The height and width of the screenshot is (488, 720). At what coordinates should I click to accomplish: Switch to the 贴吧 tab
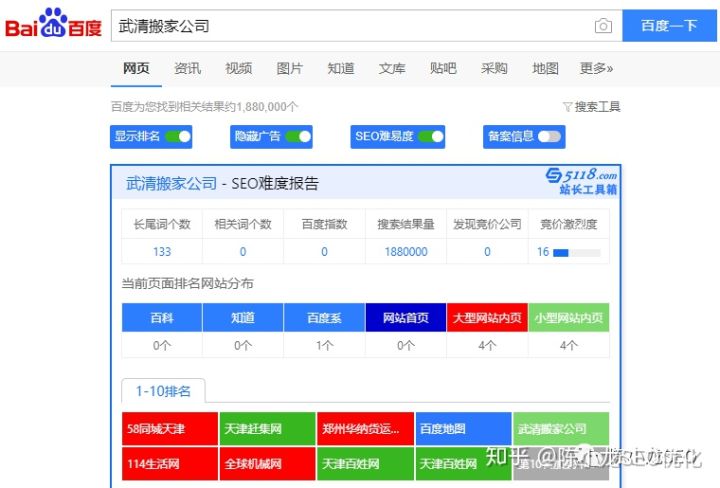pos(443,68)
